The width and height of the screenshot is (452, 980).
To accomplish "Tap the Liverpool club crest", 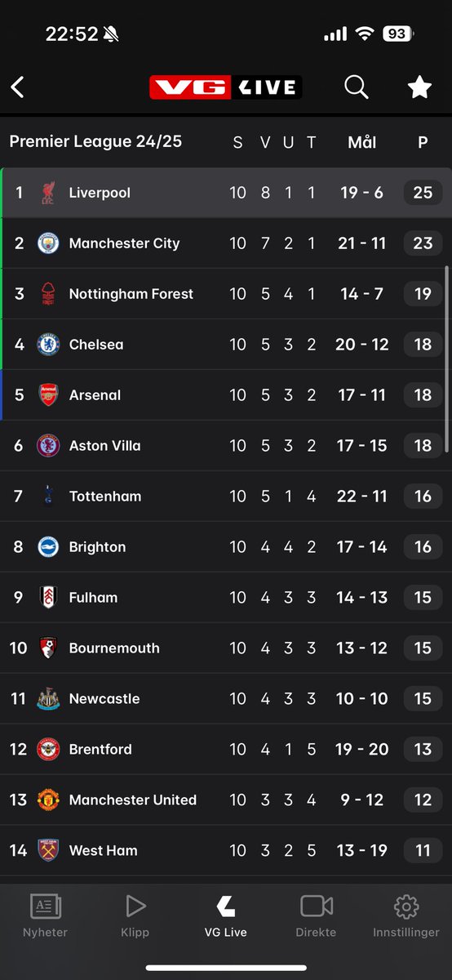I will [48, 193].
